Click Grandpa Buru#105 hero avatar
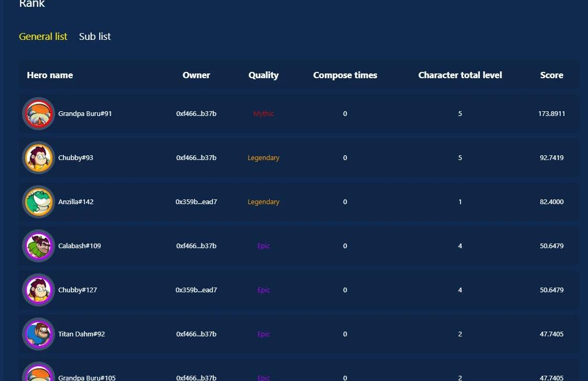This screenshot has width=588, height=381. 38,374
